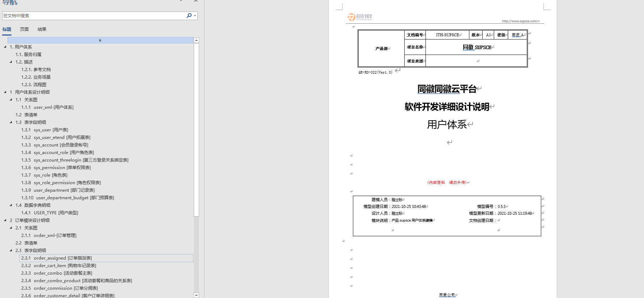Select heading '1.3.4 sys_account_role [用户角色表]'
The width and height of the screenshot is (644, 298).
coord(57,153)
